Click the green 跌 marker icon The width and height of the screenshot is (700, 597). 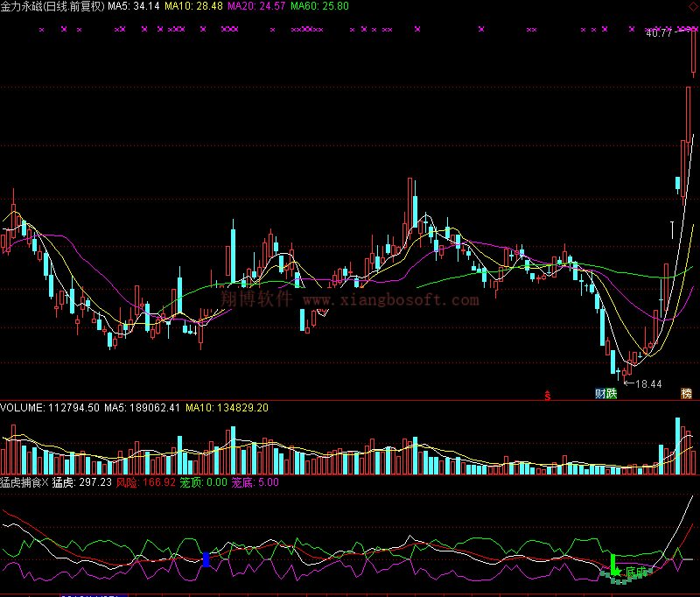[x=612, y=393]
